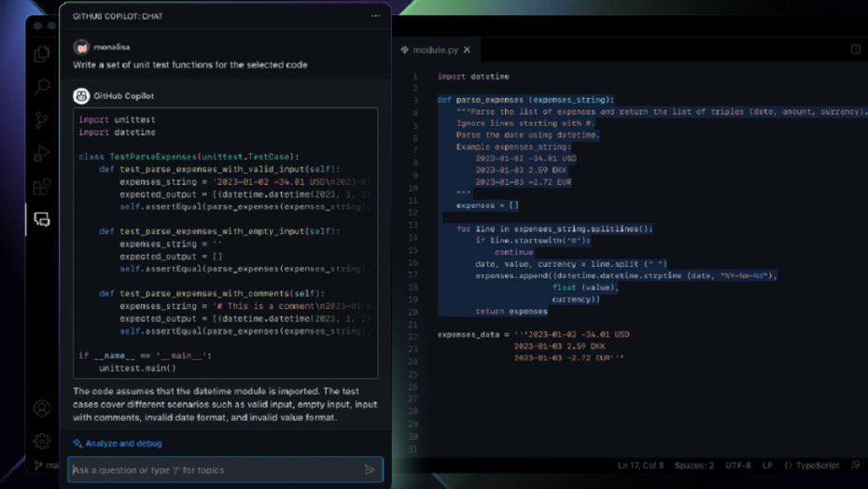Click the 'for line in expenses_string.splitlines()' line

pos(554,229)
